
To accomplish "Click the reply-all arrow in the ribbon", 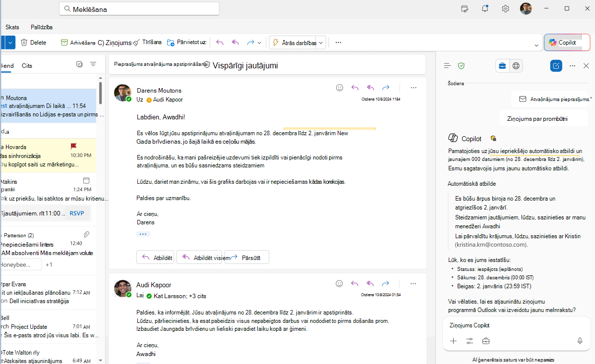I will (x=236, y=43).
